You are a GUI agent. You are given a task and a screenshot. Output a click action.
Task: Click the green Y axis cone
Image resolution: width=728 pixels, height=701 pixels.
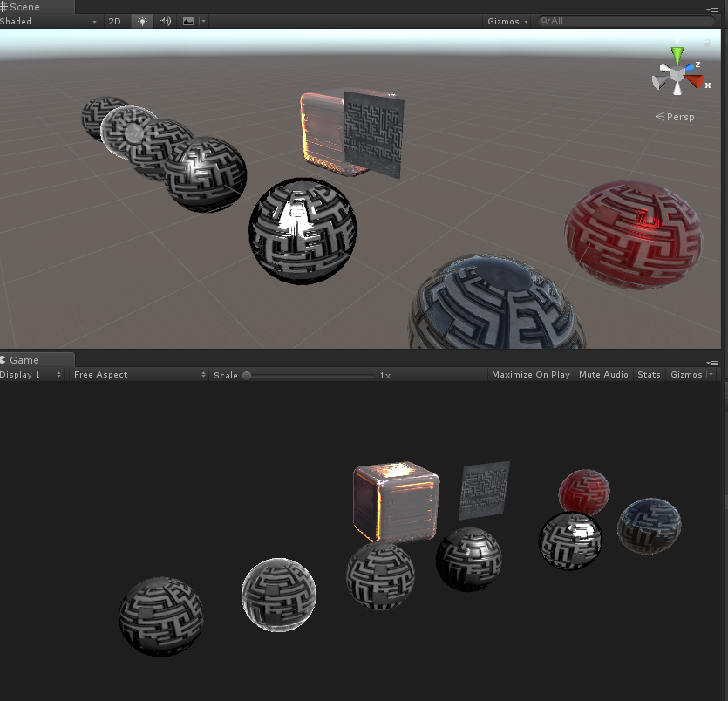pyautogui.click(x=677, y=55)
